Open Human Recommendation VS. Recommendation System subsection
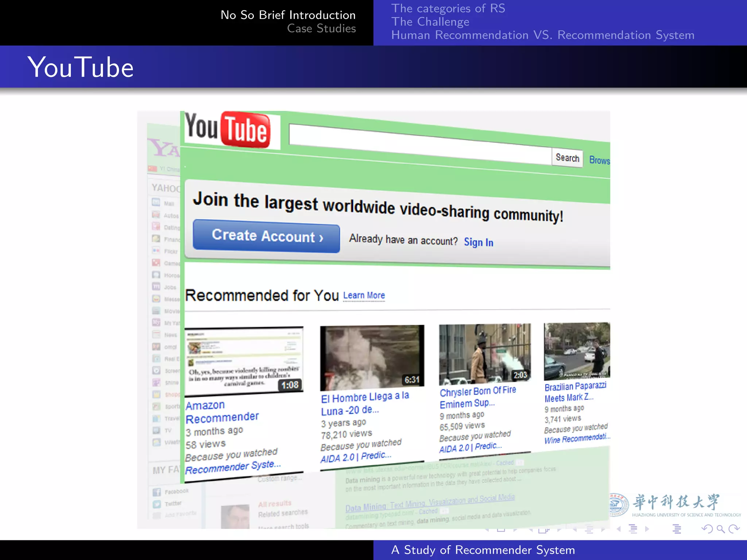The width and height of the screenshot is (747, 560). click(x=543, y=35)
